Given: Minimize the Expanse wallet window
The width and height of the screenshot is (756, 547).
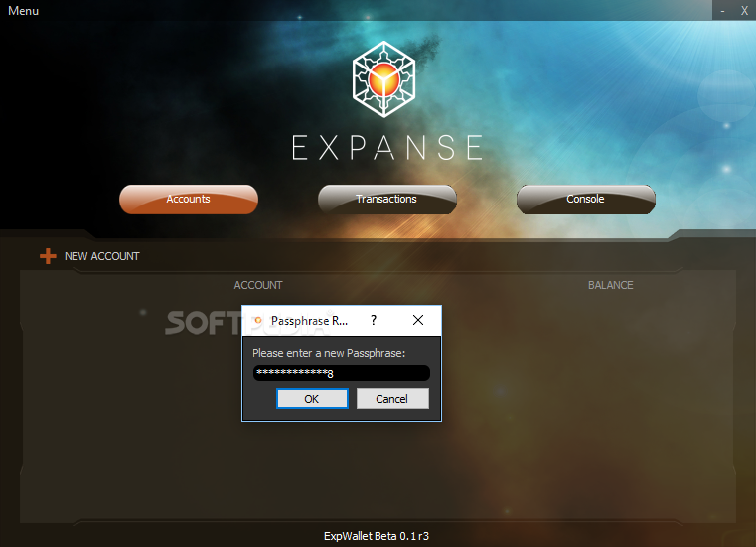Looking at the screenshot, I should (x=723, y=11).
